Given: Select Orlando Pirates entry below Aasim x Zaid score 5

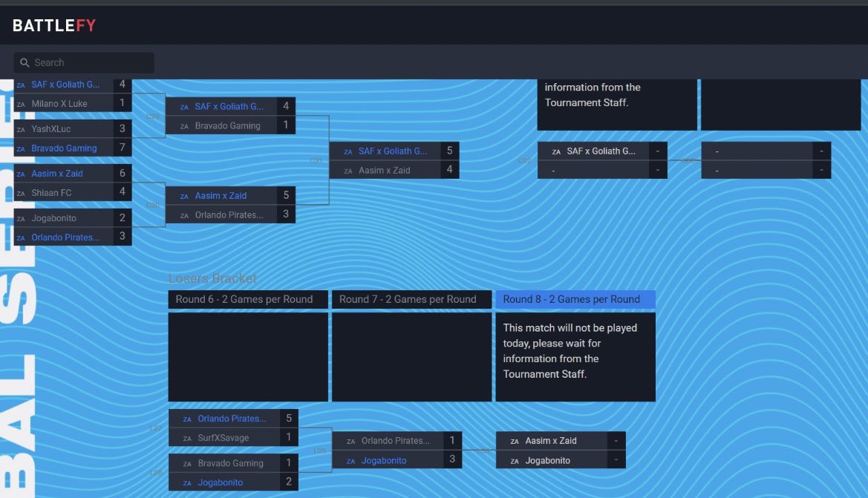Looking at the screenshot, I should tap(230, 214).
